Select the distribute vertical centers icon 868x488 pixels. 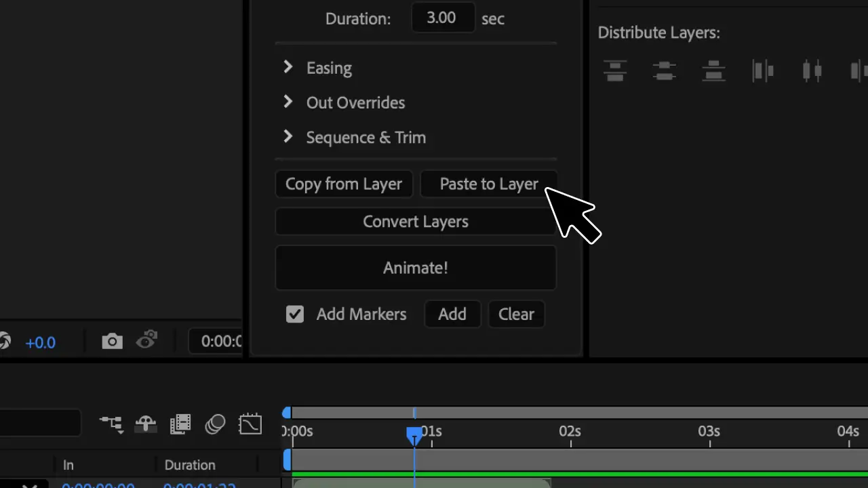pos(665,70)
